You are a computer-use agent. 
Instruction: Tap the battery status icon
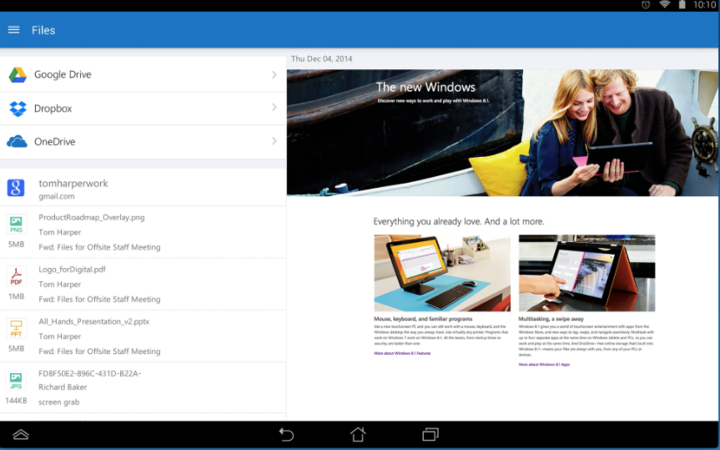(682, 5)
